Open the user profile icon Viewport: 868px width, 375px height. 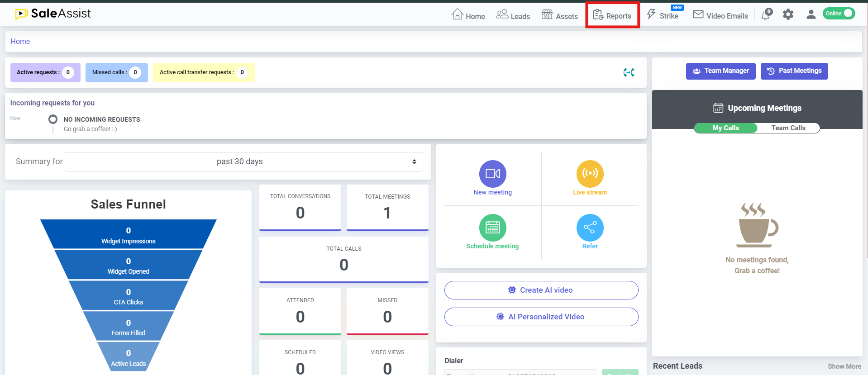[811, 14]
